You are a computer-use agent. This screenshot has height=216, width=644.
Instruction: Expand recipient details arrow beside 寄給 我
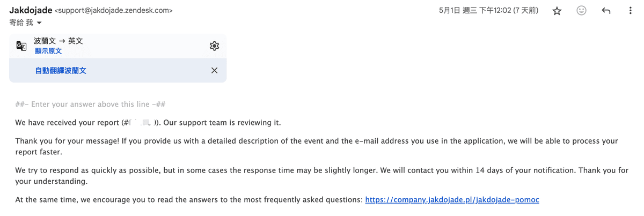tap(39, 23)
